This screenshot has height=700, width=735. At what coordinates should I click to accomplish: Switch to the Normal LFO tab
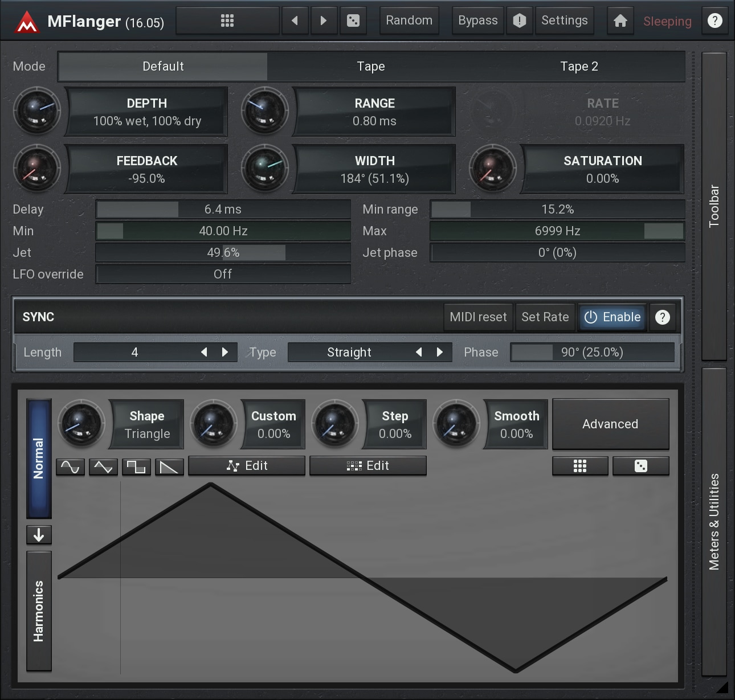point(39,459)
